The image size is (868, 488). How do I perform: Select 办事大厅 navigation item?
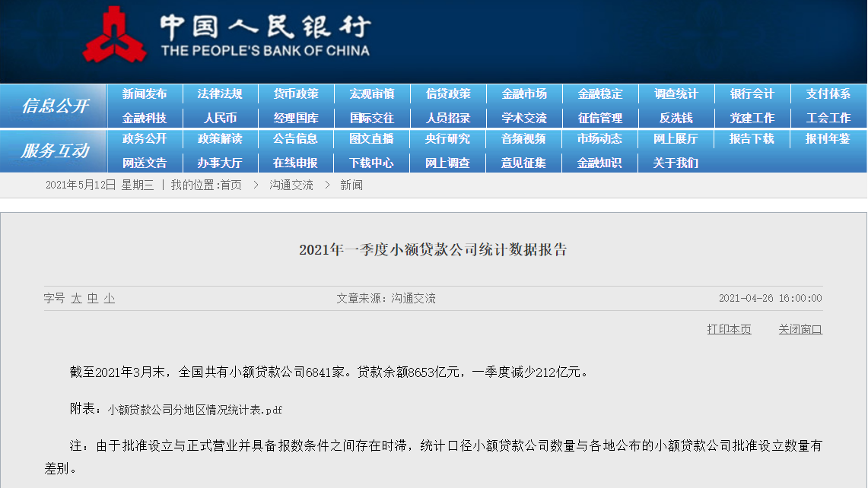tap(220, 163)
